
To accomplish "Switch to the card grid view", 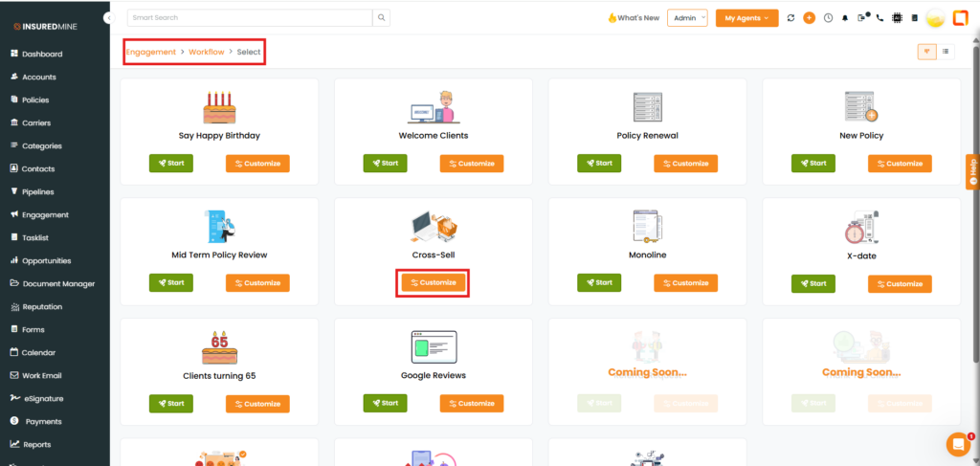I will coord(926,52).
